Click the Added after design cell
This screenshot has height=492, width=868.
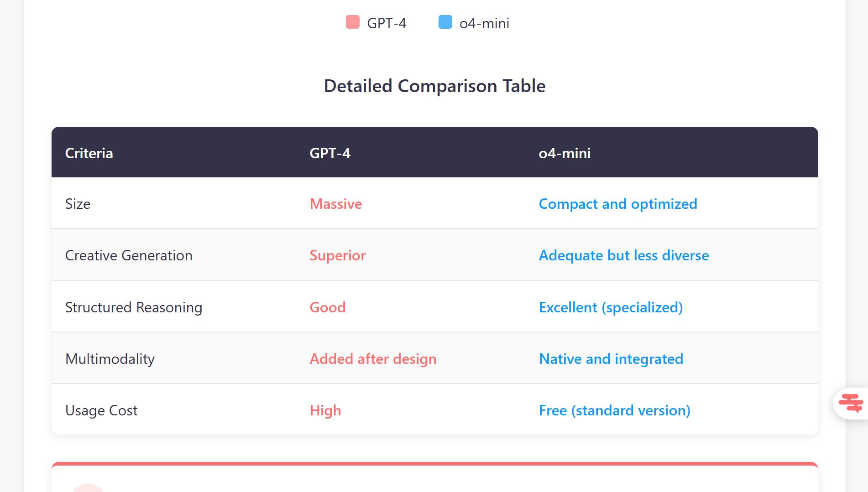373,359
